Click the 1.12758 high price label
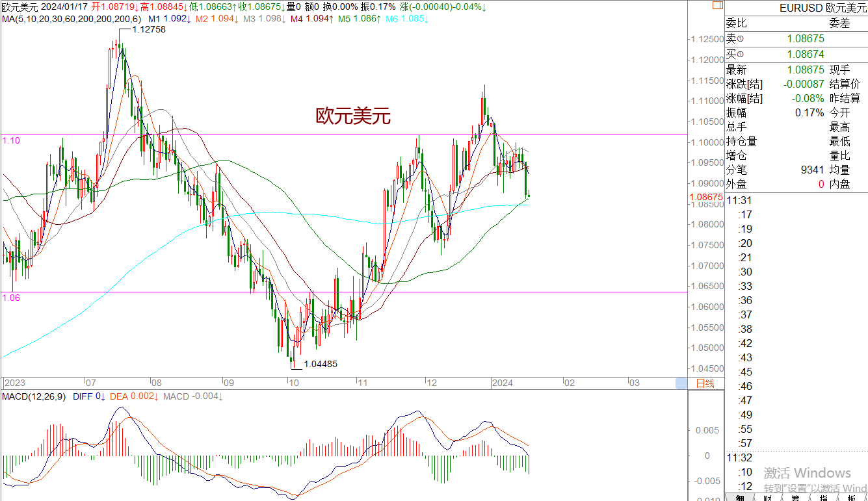 point(149,30)
